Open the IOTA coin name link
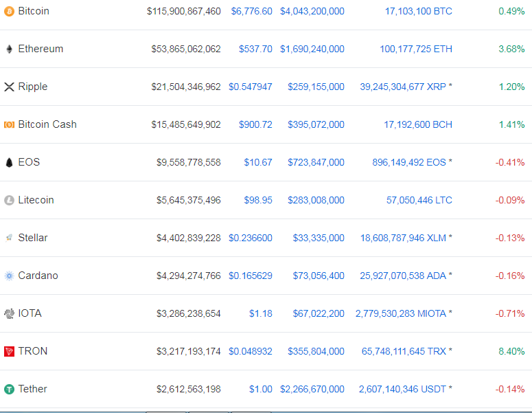Viewport: 532px width, 413px height. 30,313
